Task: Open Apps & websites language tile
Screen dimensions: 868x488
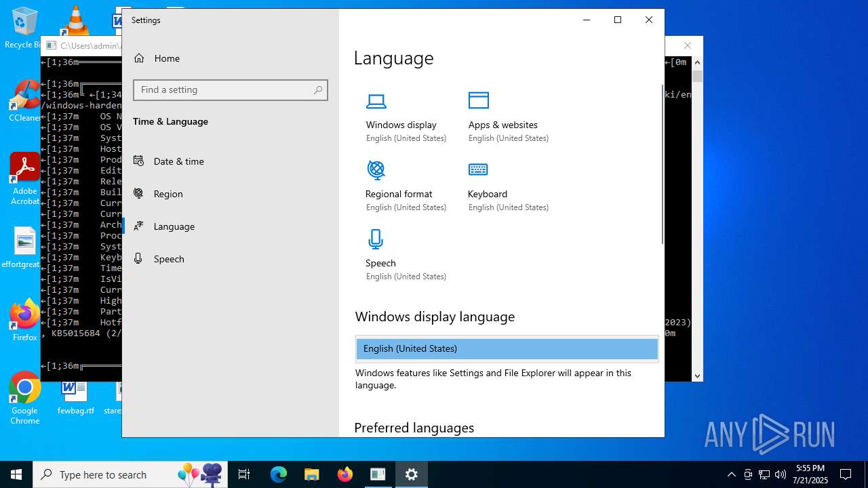Action: pyautogui.click(x=509, y=118)
